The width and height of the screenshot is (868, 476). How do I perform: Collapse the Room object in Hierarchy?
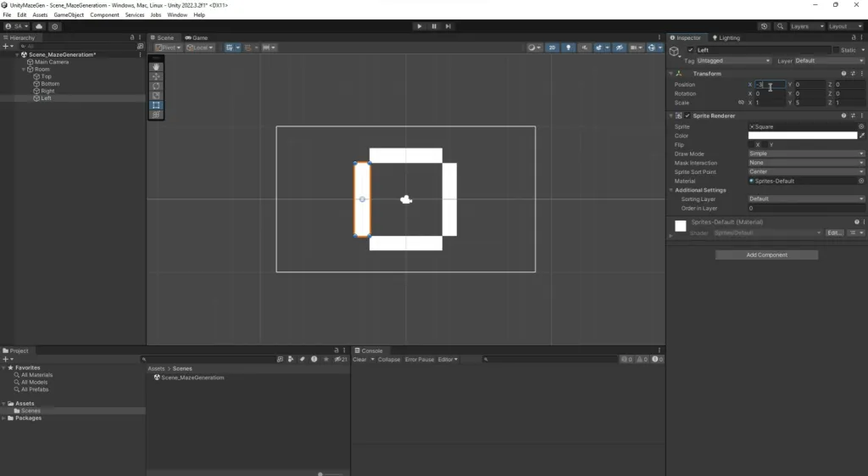[24, 70]
